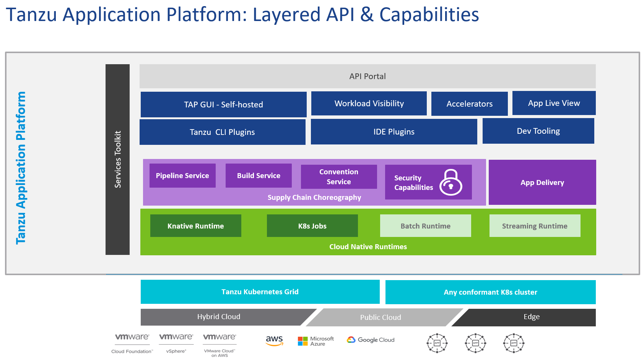Open the API Portal header
644x360 pixels.
pos(368,76)
